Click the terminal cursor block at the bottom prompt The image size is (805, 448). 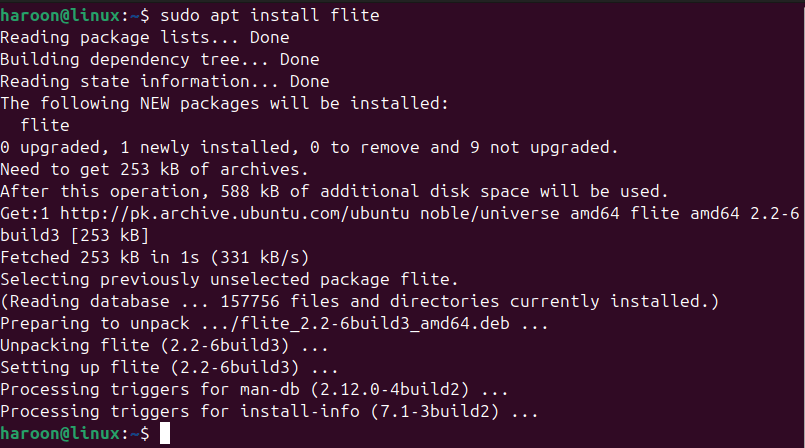tap(165, 433)
